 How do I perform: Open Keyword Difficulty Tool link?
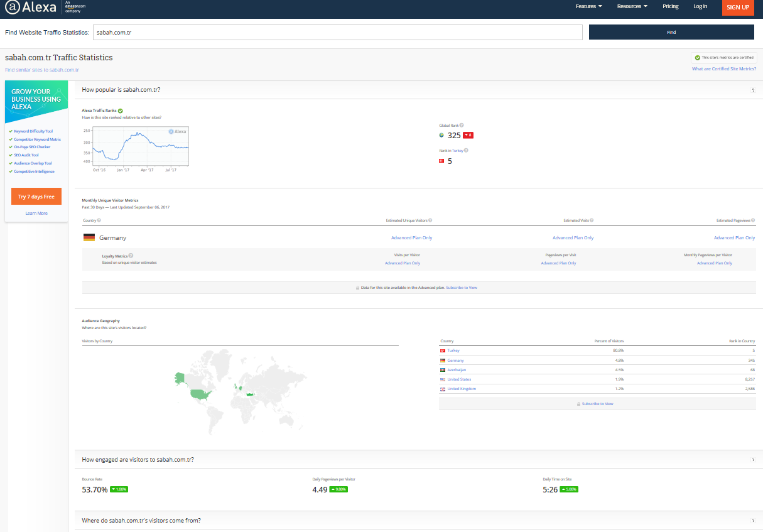click(33, 131)
